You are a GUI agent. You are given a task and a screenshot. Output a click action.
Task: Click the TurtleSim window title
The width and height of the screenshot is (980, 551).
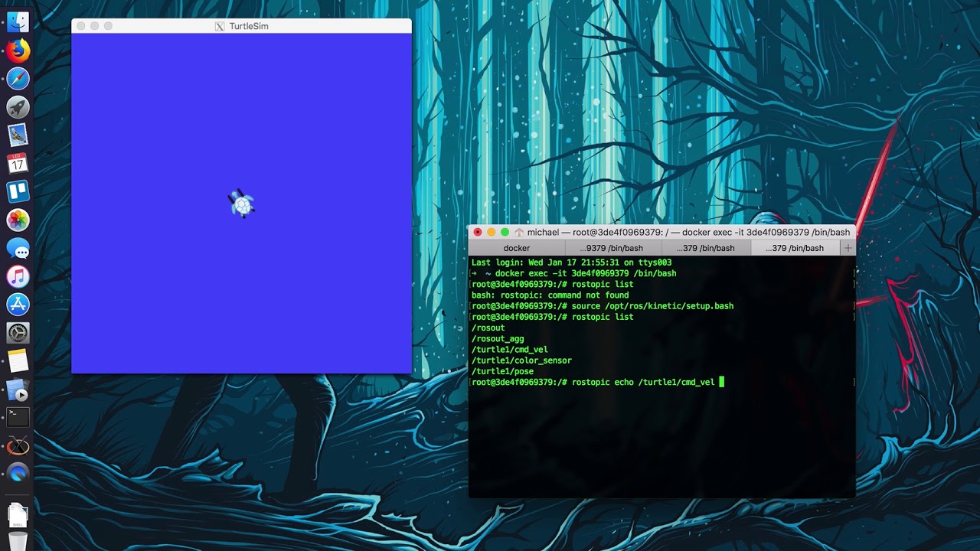point(249,26)
